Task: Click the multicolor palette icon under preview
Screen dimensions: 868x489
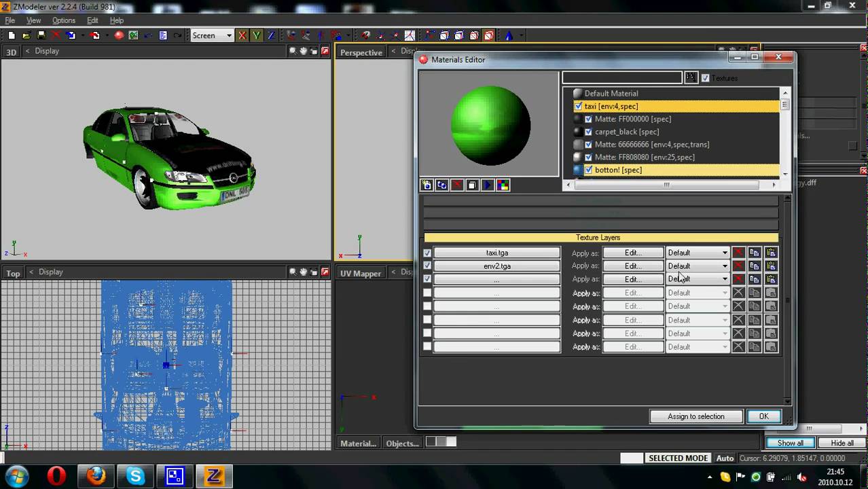Action: tap(503, 185)
